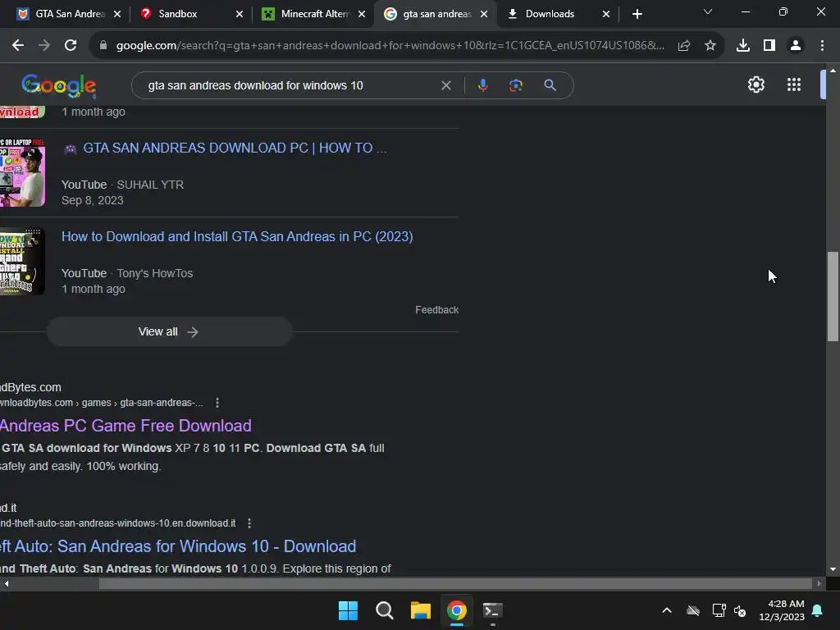Open the OneDrive cloud tray icon
The image size is (840, 630).
point(693,610)
